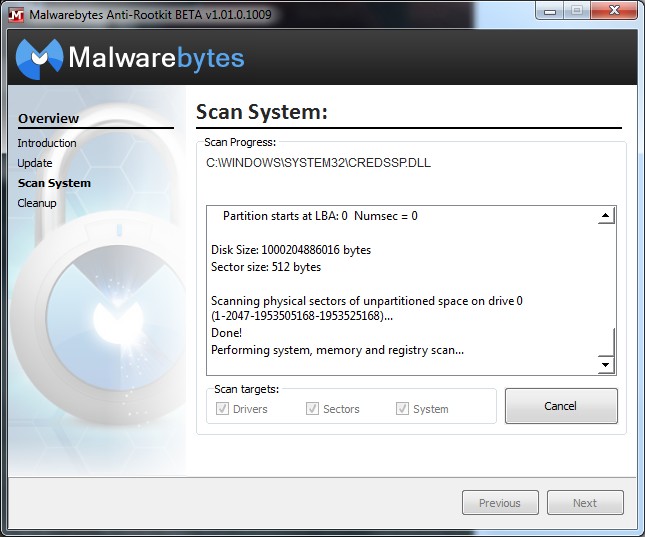645x537 pixels.
Task: Click 'Performing system, memory and registry scan...' line
Action: [x=337, y=350]
